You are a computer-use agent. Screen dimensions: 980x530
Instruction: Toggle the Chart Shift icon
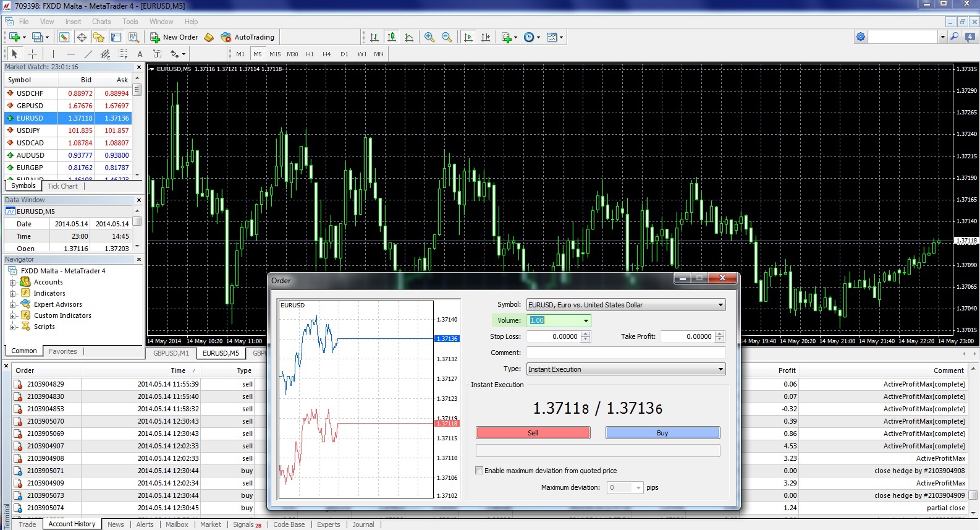[486, 37]
